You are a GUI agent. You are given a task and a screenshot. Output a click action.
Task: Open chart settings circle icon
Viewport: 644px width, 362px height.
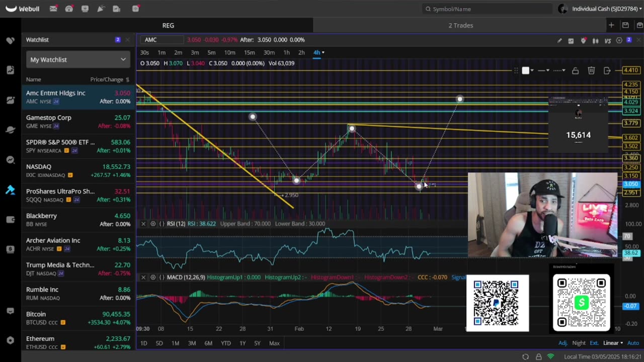pos(619,41)
